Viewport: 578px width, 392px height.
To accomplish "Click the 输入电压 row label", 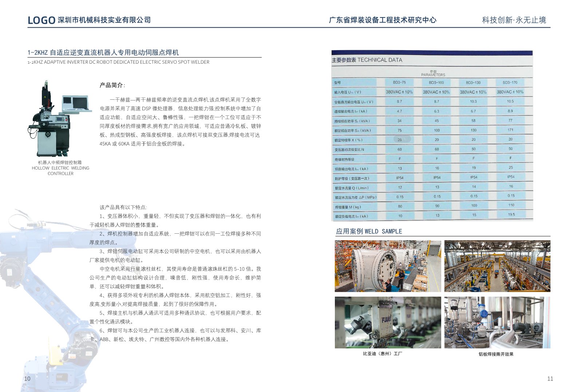I will coord(348,92).
